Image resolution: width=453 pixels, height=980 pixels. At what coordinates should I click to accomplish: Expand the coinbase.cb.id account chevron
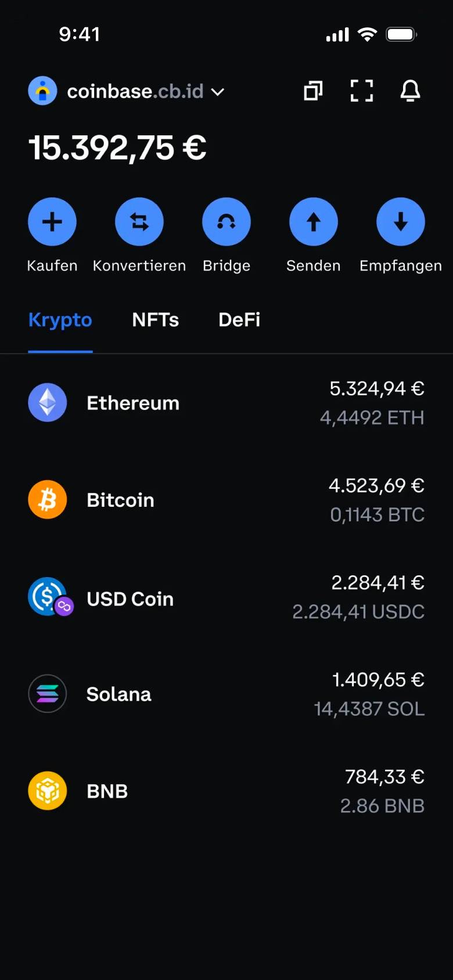coord(218,92)
